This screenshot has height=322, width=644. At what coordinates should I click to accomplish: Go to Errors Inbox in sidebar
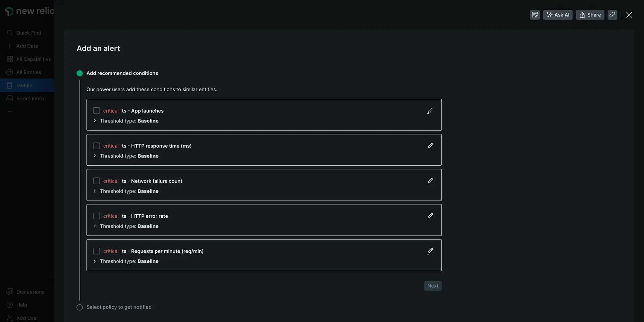coord(30,99)
